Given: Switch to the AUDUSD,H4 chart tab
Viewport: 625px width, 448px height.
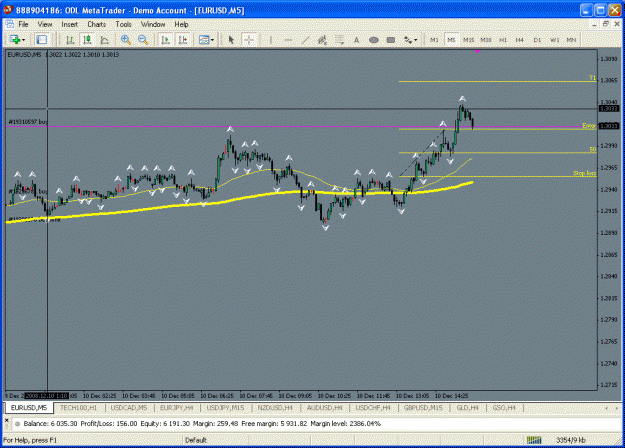Looking at the screenshot, I should pyautogui.click(x=324, y=408).
